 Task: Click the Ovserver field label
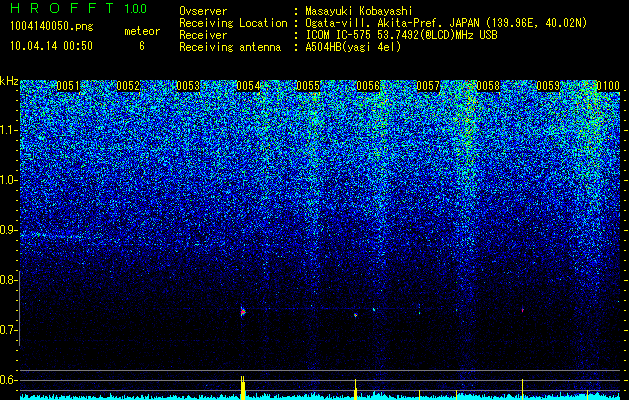[x=203, y=11]
